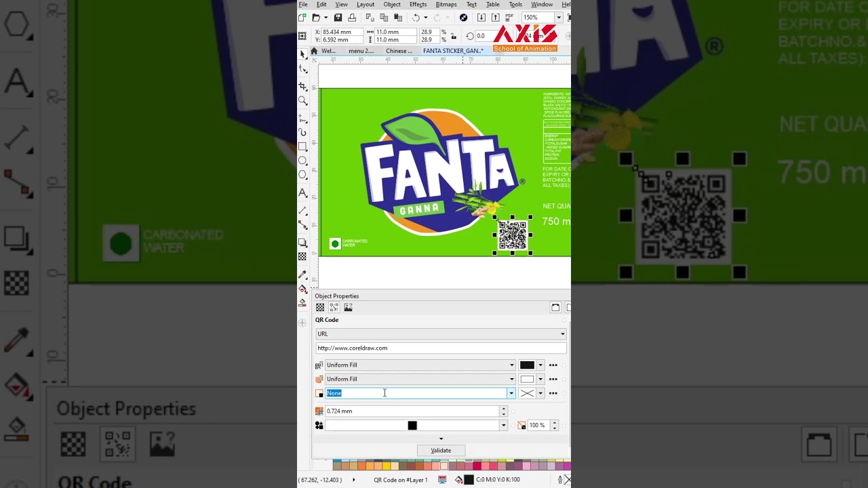Click the Import icon
Screen dimensions: 868x488
(481, 18)
